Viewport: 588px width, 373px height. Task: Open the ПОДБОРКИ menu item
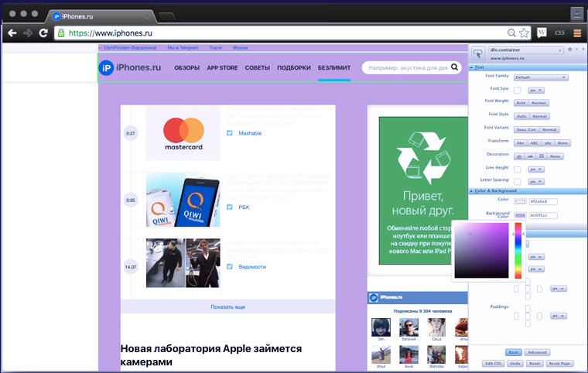pos(294,68)
